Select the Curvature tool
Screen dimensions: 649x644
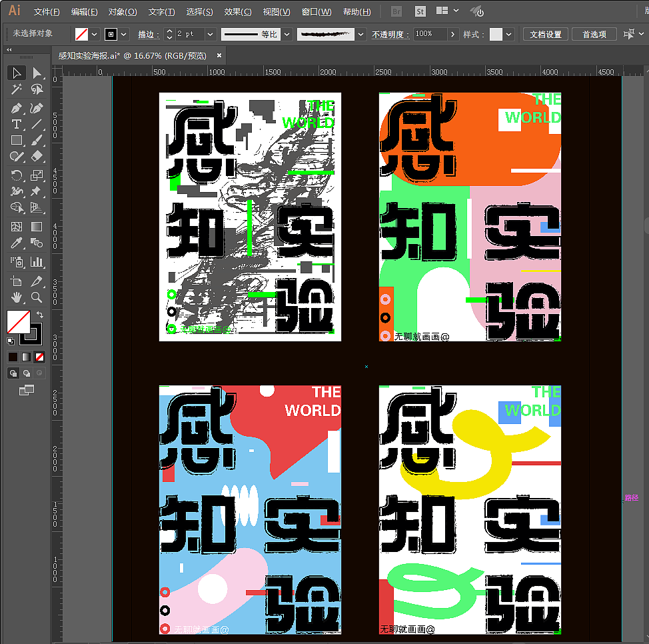pyautogui.click(x=37, y=109)
